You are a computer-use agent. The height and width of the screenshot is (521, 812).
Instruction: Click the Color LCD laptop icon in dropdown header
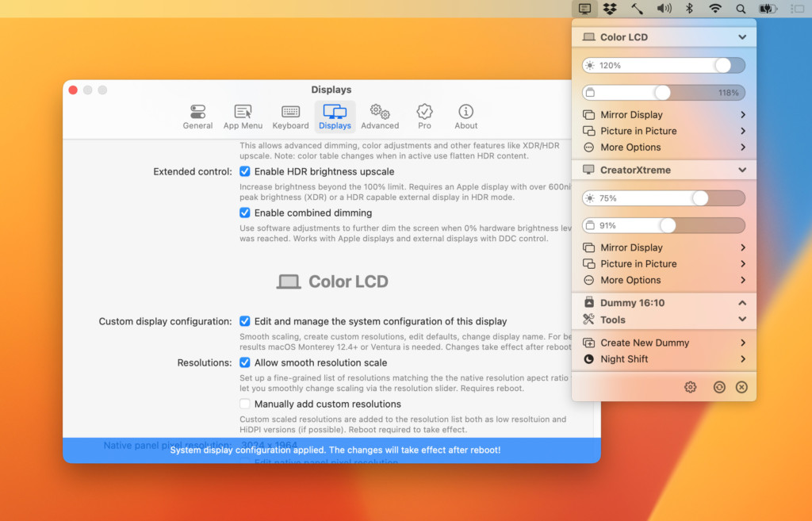click(x=589, y=37)
